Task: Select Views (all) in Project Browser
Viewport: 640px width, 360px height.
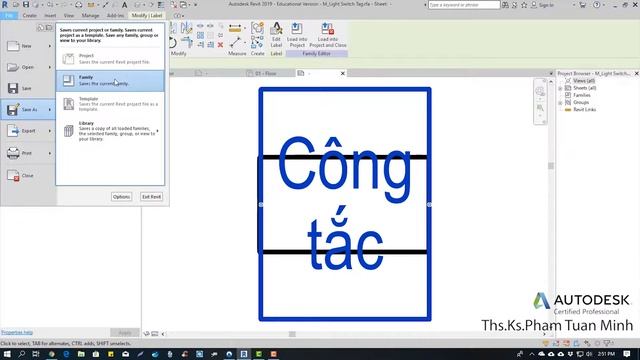Action: click(584, 81)
